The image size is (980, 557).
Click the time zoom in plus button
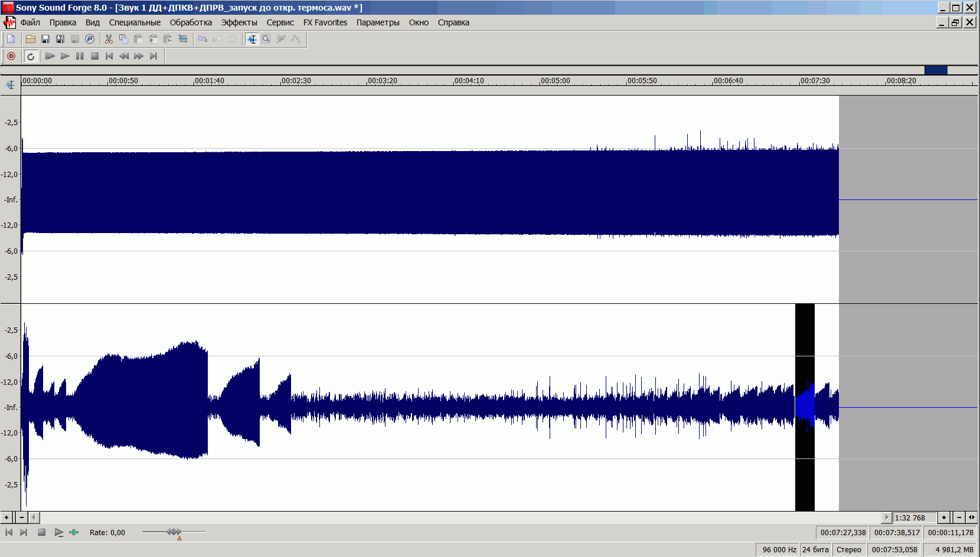[944, 517]
